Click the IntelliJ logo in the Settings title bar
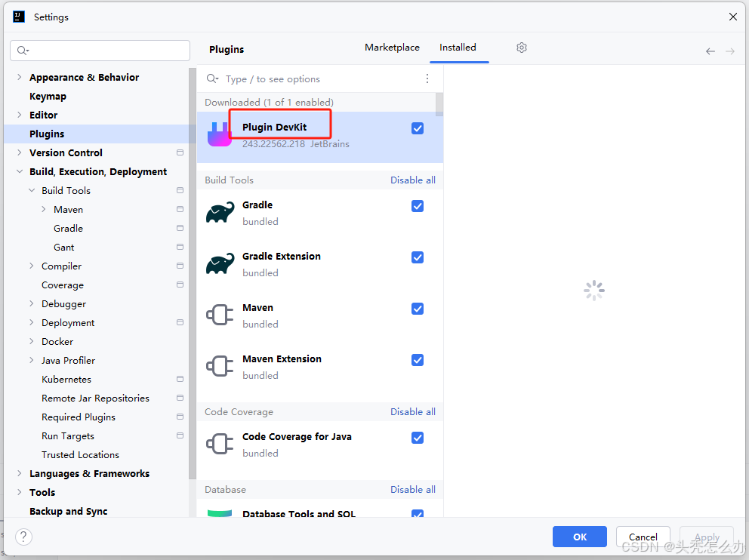Screen dimensions: 749x560 [x=19, y=17]
